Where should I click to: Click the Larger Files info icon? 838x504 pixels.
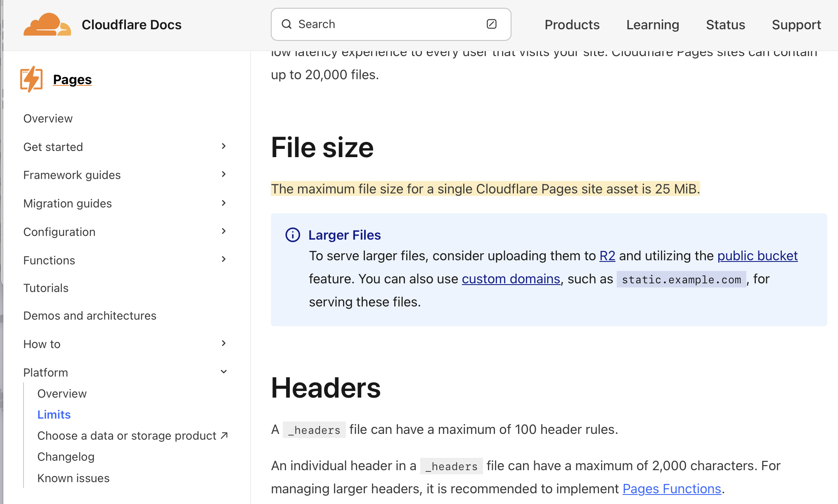tap(293, 235)
